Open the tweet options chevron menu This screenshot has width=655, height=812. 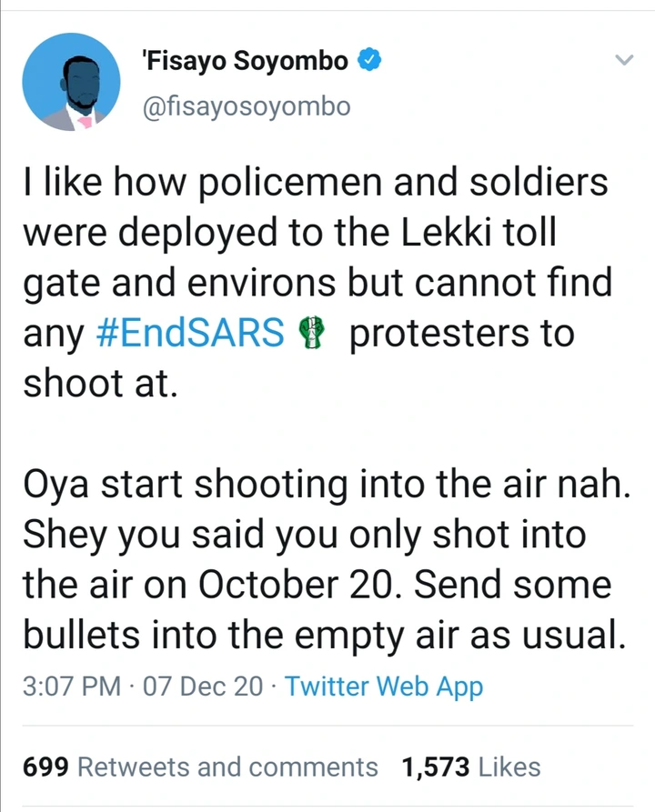(x=623, y=61)
